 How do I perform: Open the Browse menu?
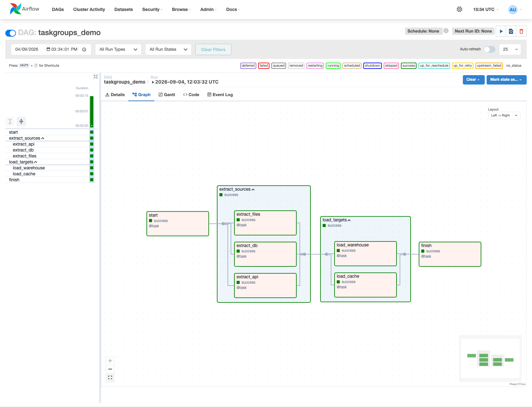[181, 9]
